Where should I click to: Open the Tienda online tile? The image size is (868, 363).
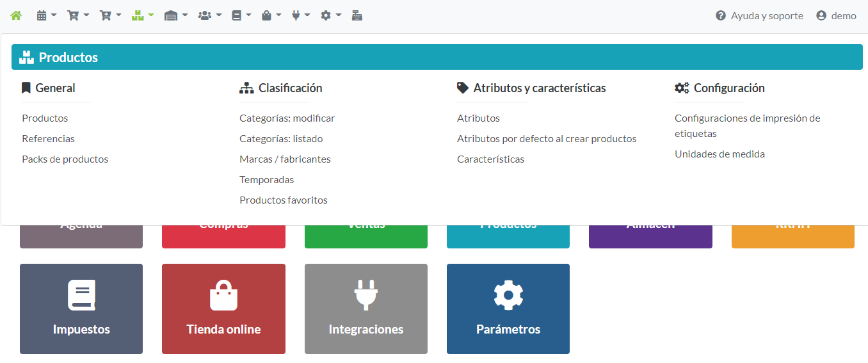point(223,309)
